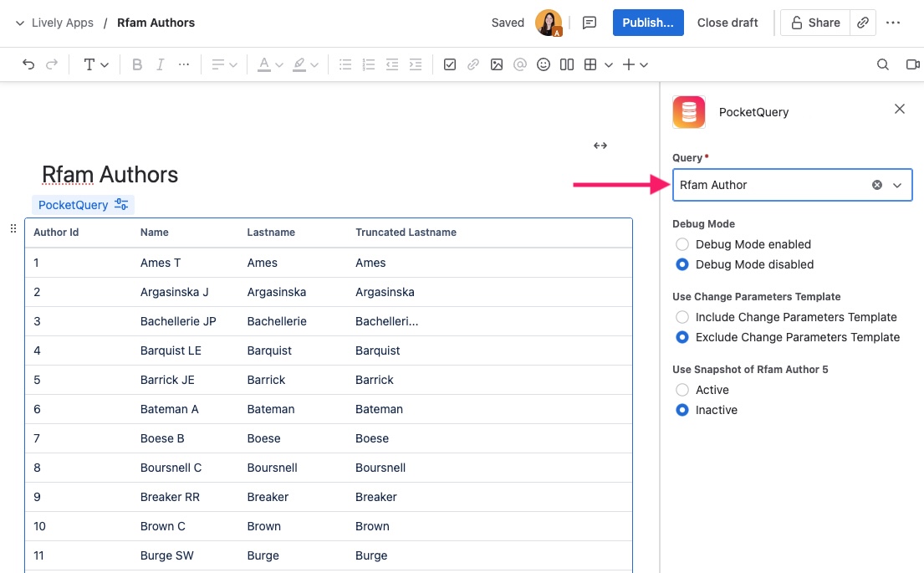
Task: Toggle italic formatting
Action: (161, 65)
